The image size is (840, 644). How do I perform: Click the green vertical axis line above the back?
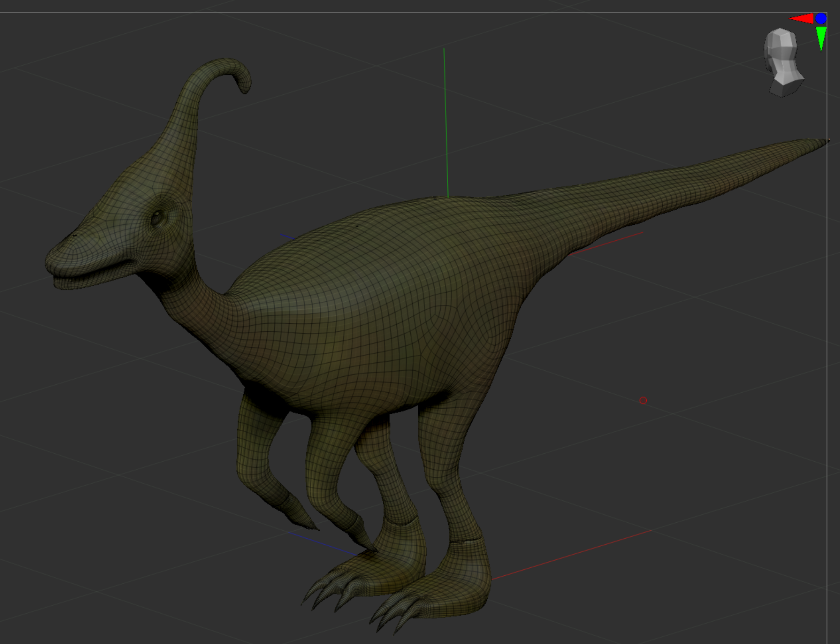tap(446, 123)
